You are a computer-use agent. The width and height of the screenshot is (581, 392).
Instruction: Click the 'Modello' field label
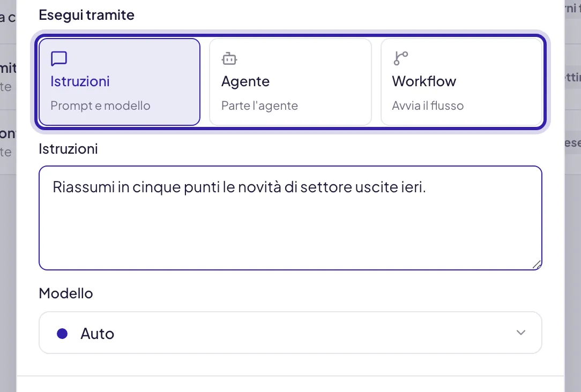(x=66, y=293)
